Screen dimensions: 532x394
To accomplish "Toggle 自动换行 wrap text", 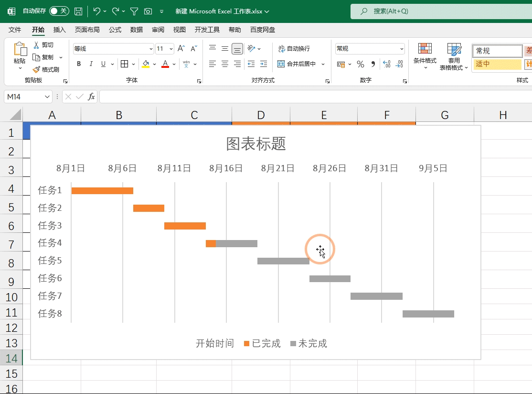I will point(294,49).
